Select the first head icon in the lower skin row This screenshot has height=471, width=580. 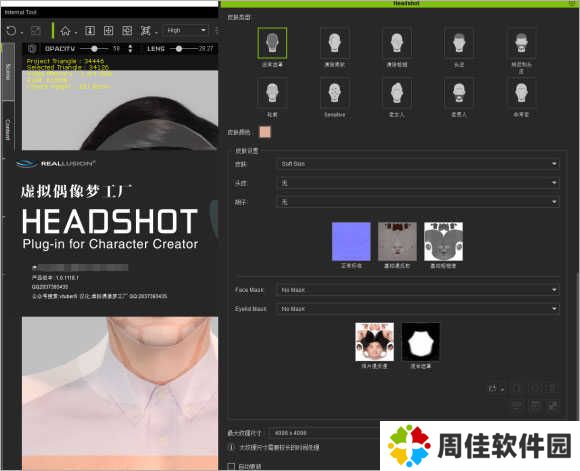pyautogui.click(x=272, y=93)
